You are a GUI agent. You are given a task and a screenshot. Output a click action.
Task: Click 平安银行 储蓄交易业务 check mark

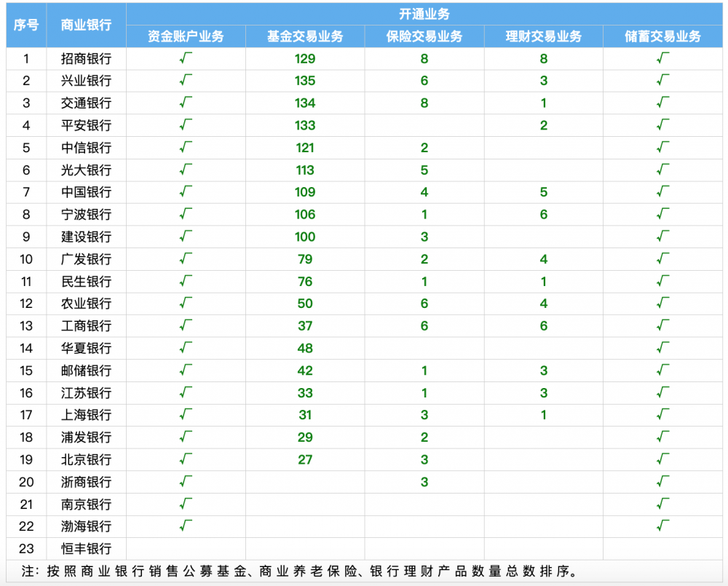tap(662, 124)
